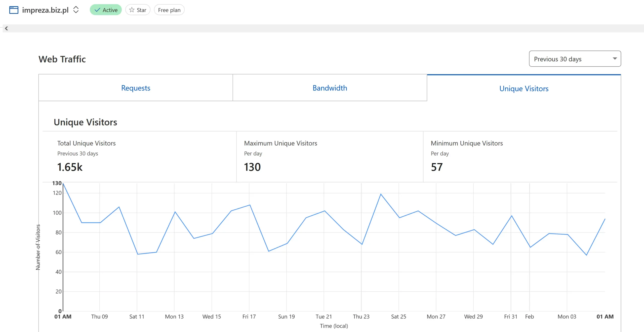Click the checkmark icon in Active badge

pyautogui.click(x=97, y=10)
